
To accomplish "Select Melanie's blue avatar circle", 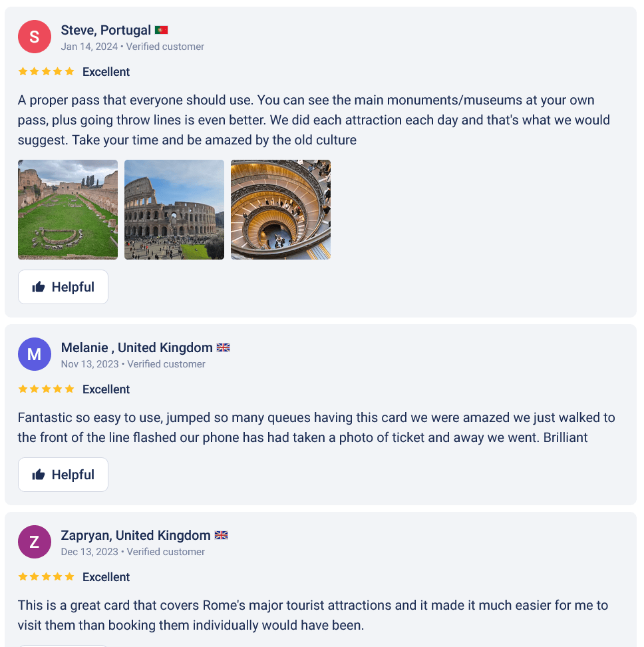I will pos(35,354).
